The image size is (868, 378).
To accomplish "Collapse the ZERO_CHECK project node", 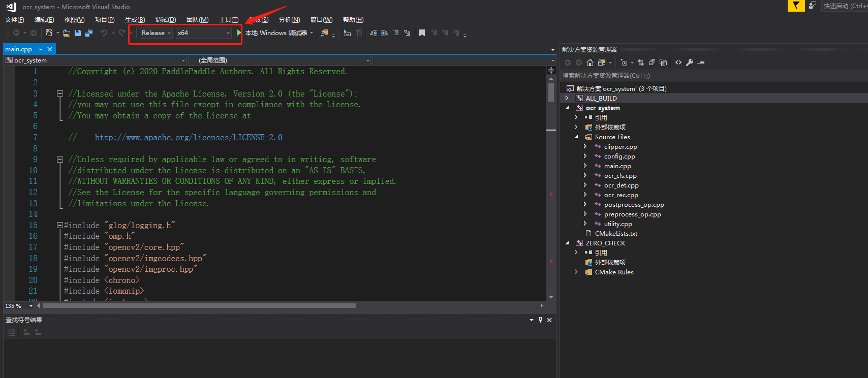I will 567,243.
